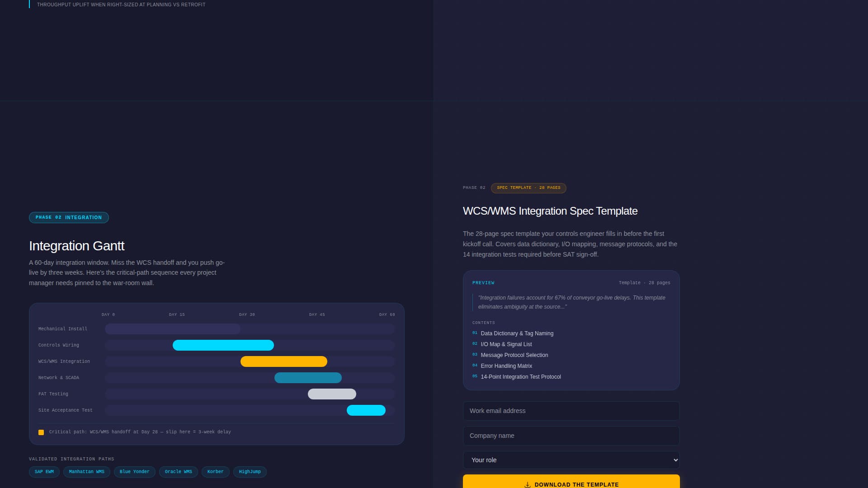Click the cyan Controls Wiring Gantt bar
Screen dimensions: 868x488
pyautogui.click(x=223, y=345)
